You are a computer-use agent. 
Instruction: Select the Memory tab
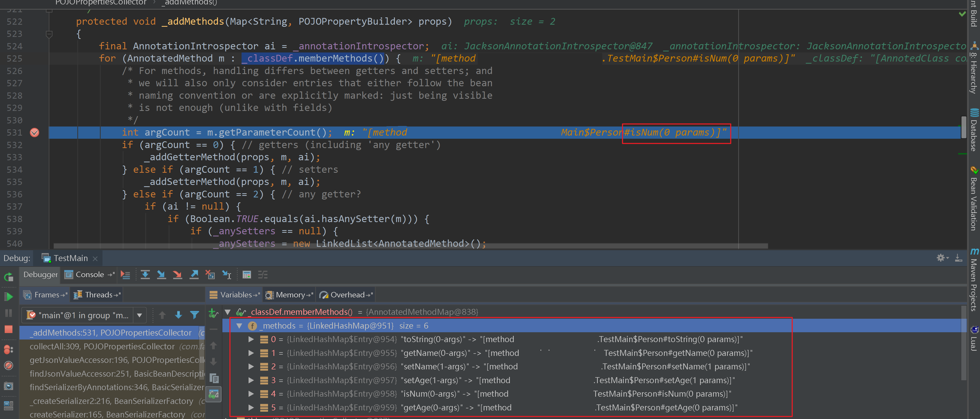pos(289,295)
